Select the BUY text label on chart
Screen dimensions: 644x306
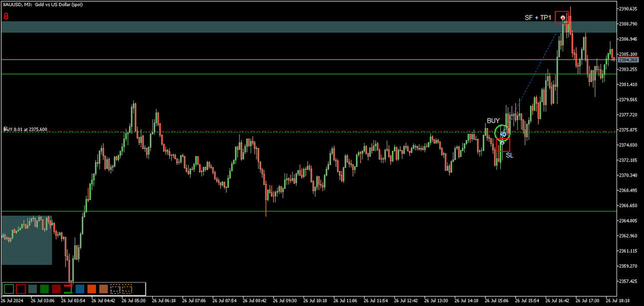tap(493, 121)
